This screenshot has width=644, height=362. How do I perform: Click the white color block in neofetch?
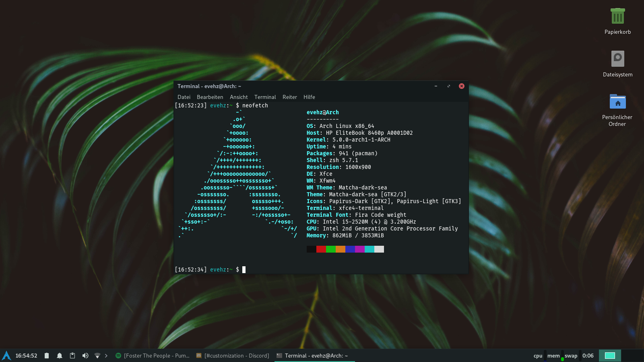379,249
